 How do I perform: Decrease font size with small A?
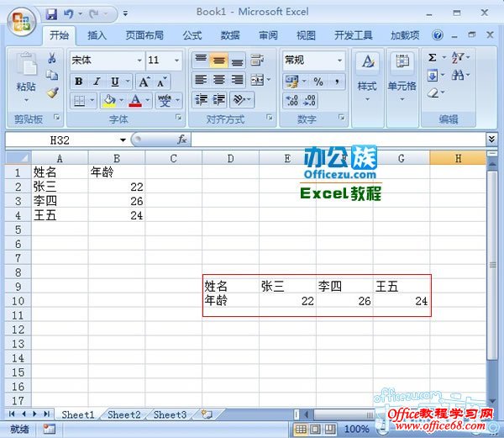click(x=161, y=82)
